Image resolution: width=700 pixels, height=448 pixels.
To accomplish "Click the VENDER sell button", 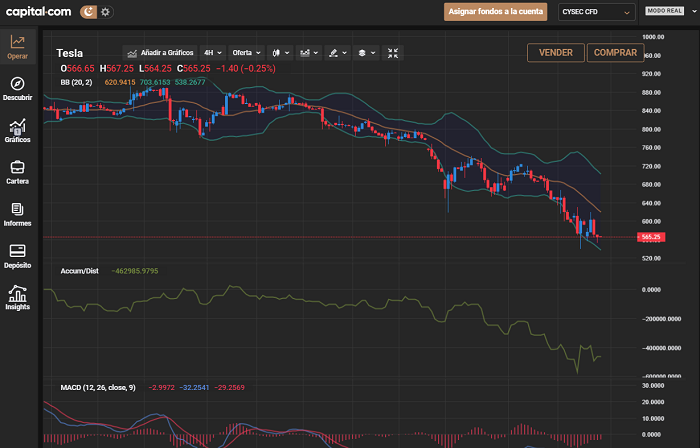I will click(x=556, y=53).
